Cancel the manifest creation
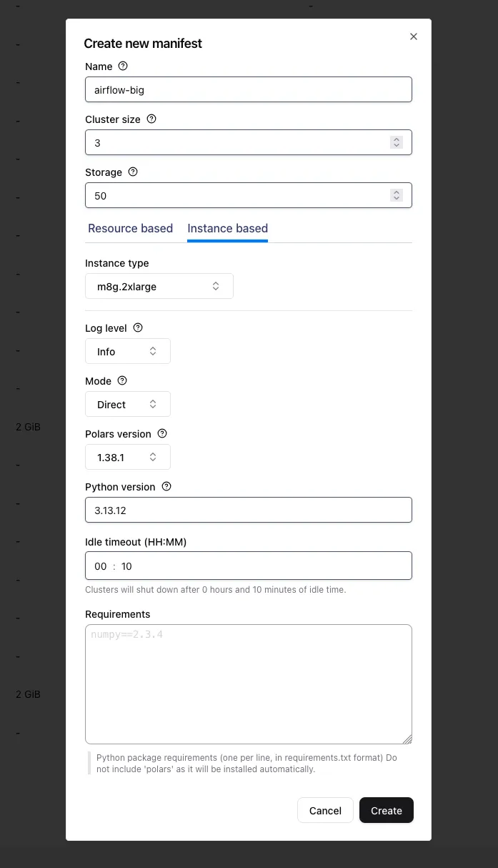The image size is (498, 868). pyautogui.click(x=325, y=811)
